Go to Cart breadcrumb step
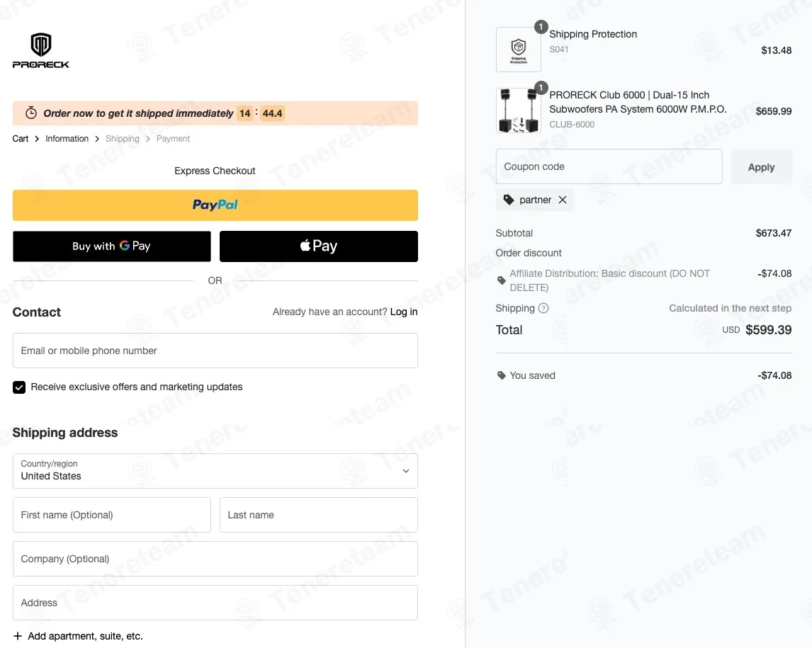 [21, 139]
